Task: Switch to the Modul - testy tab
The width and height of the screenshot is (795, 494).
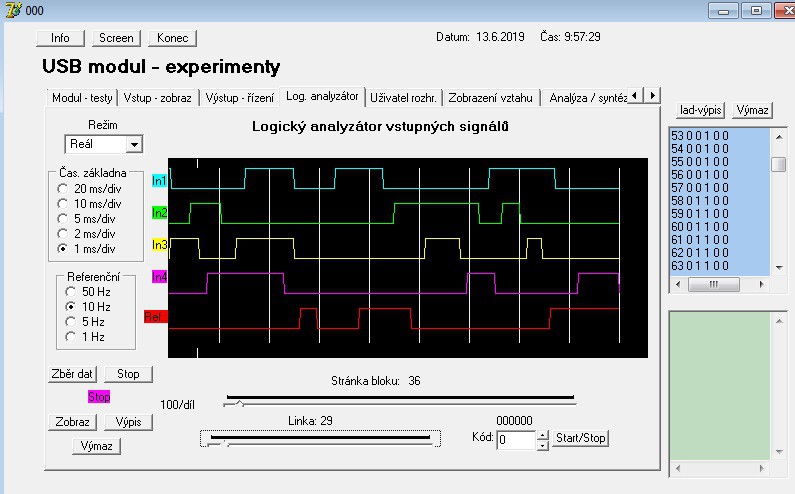Action: tap(82, 98)
